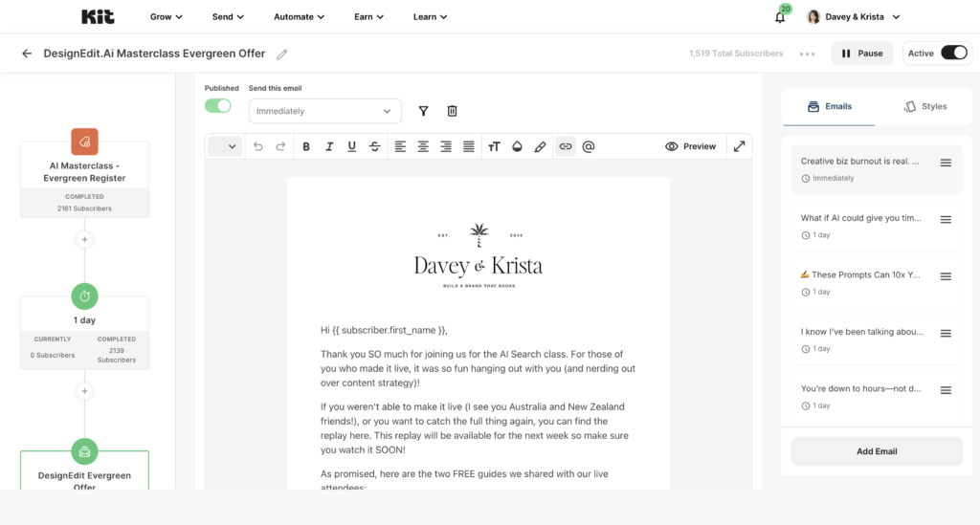980x525 pixels.
Task: Edit sequence name with pencil icon
Action: point(281,55)
